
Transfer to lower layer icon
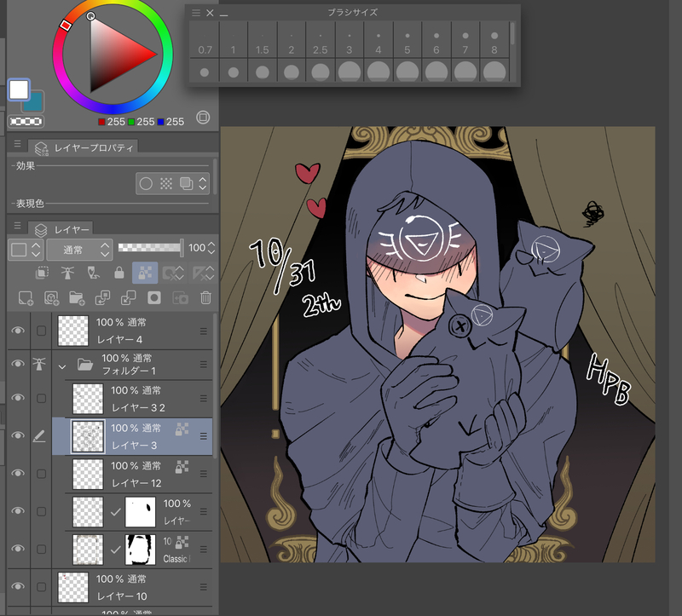[x=102, y=298]
